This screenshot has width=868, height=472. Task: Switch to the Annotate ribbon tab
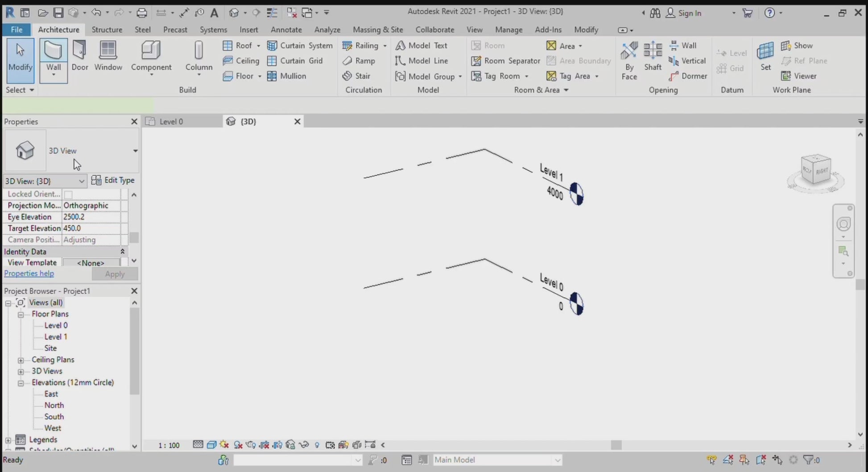point(286,30)
